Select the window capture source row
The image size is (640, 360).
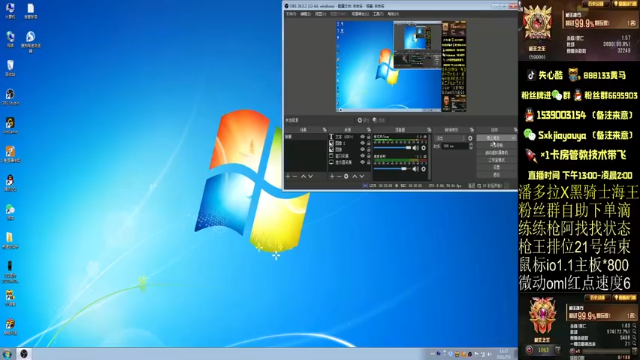point(350,156)
